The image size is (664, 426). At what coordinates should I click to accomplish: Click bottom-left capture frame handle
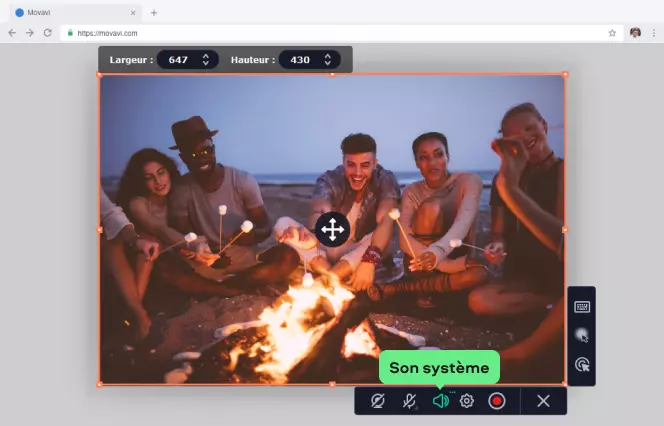tap(100, 385)
